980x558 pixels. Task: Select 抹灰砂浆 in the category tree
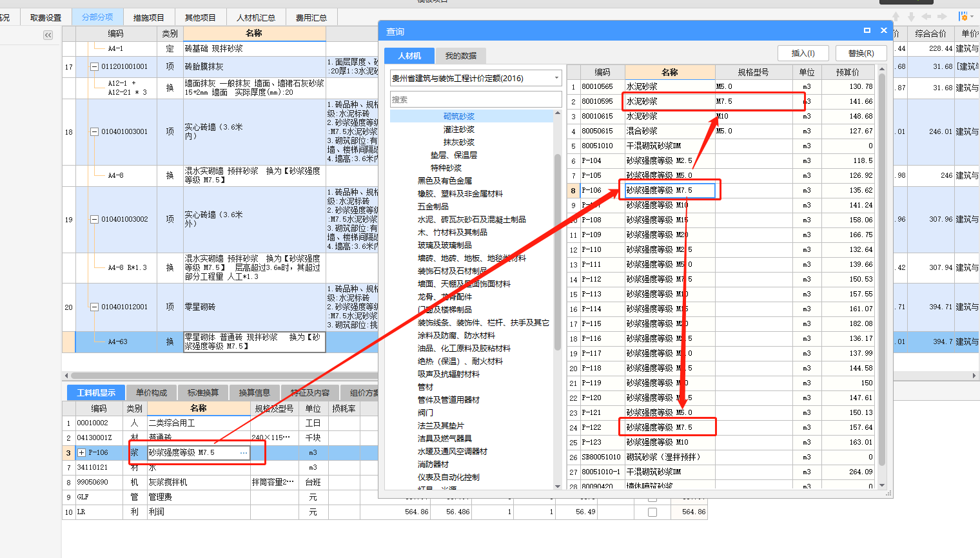[x=459, y=142]
